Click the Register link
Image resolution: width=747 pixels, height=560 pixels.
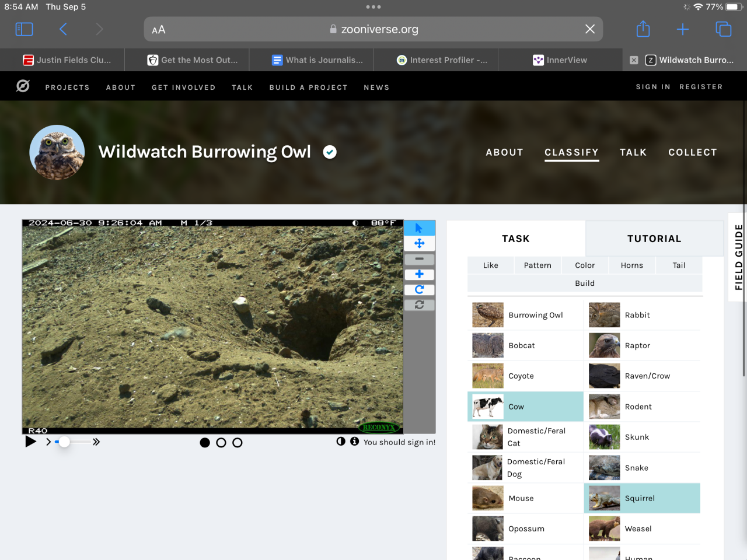[x=701, y=87]
